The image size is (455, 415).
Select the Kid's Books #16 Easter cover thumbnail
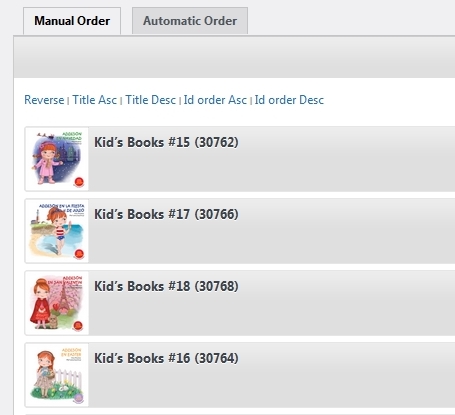tap(57, 375)
